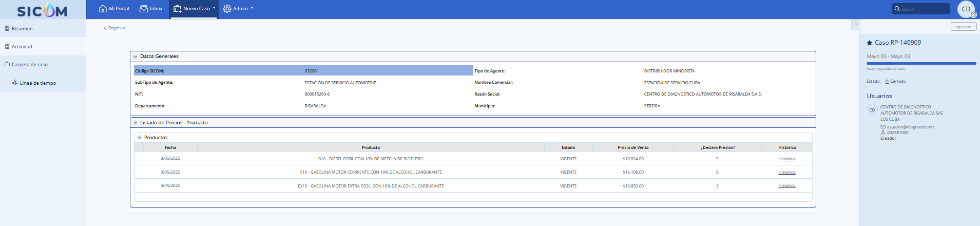Viewport: 980px width, 226px height.
Task: Open the Inbox tray icon
Action: coord(144,9)
